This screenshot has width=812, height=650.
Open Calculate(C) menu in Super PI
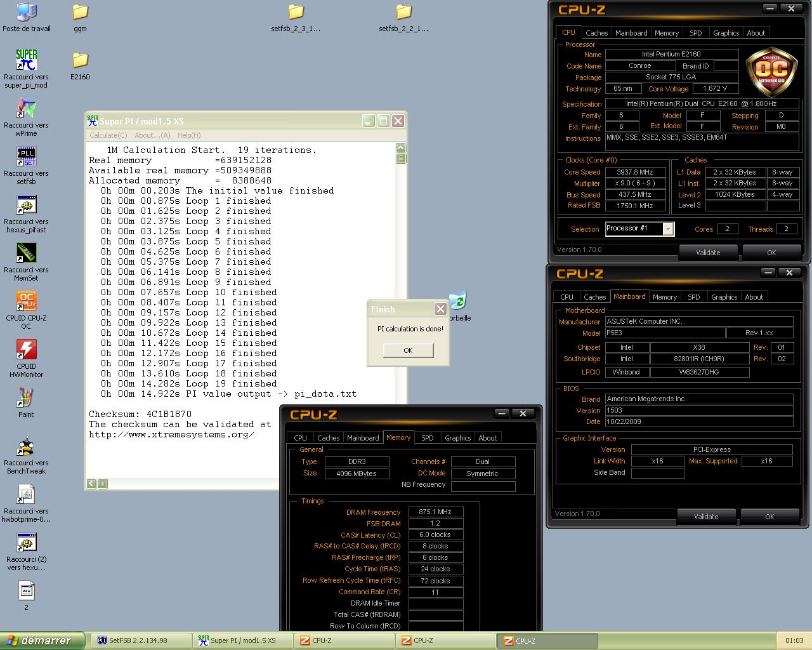coord(108,135)
